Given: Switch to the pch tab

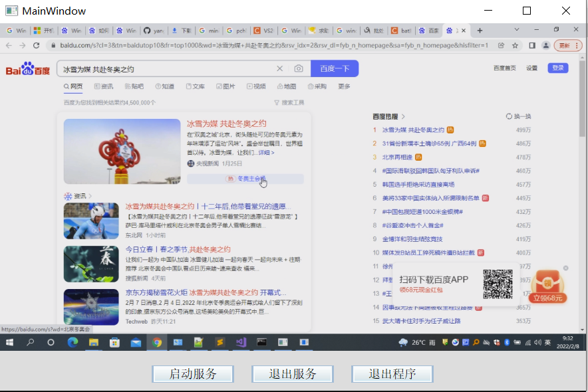Looking at the screenshot, I should [x=236, y=31].
